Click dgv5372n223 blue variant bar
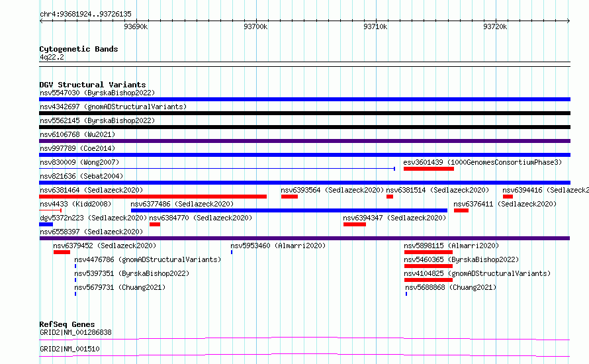The image size is (589, 364). [x=46, y=224]
